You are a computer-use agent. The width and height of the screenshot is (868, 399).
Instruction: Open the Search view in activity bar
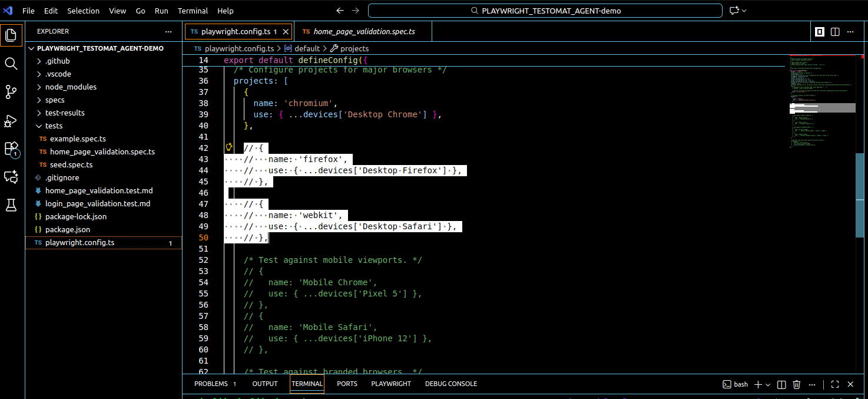11,63
